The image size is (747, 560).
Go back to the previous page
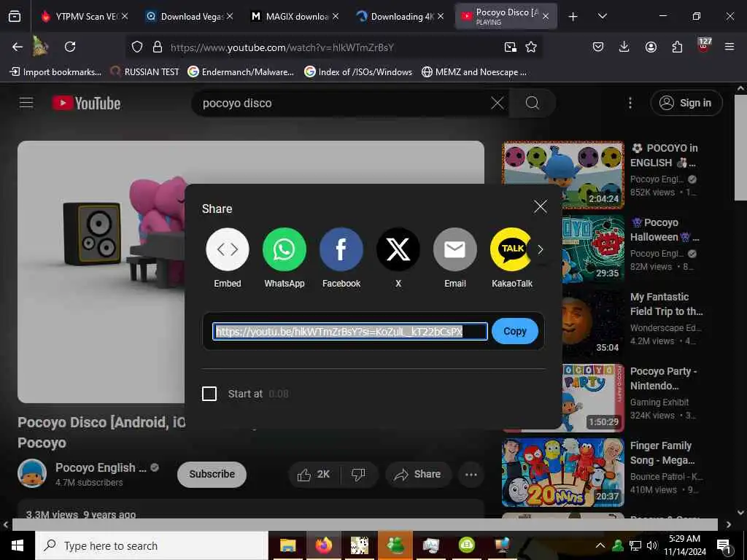(x=18, y=47)
